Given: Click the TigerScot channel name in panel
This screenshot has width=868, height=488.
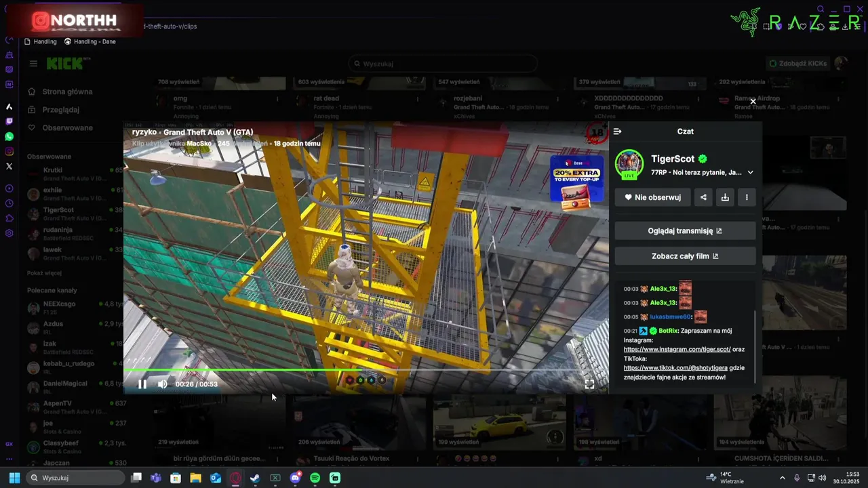Looking at the screenshot, I should (673, 159).
